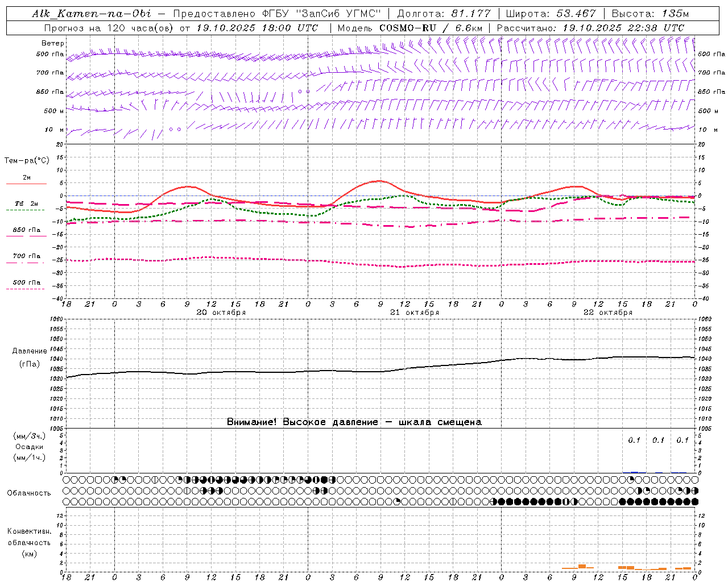Click the solid red 2м legend line

point(26,184)
